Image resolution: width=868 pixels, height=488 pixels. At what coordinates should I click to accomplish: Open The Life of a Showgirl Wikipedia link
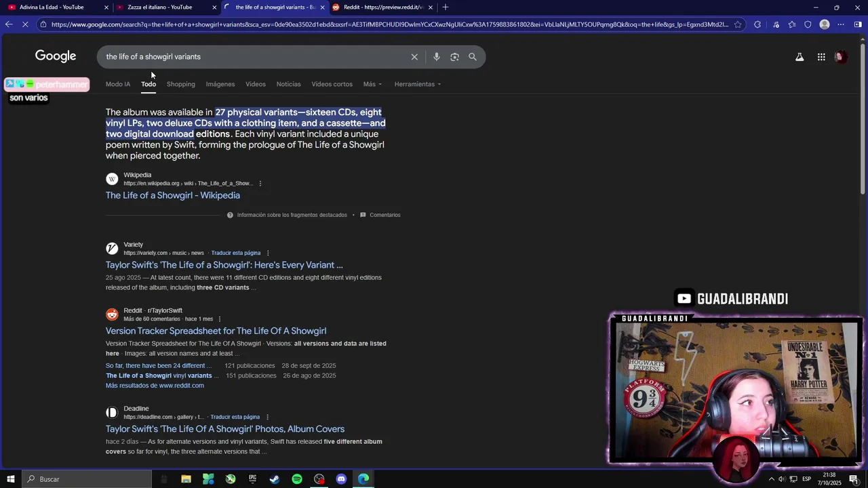(x=173, y=195)
